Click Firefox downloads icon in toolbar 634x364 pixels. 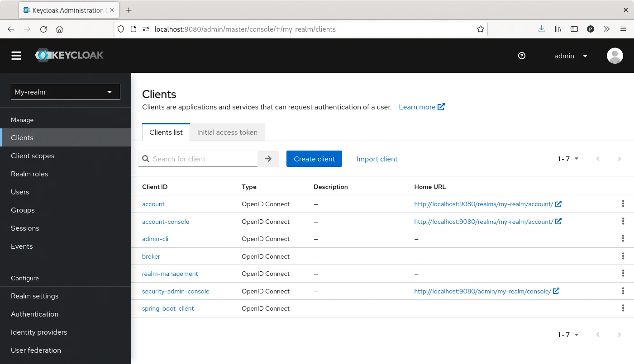[541, 29]
